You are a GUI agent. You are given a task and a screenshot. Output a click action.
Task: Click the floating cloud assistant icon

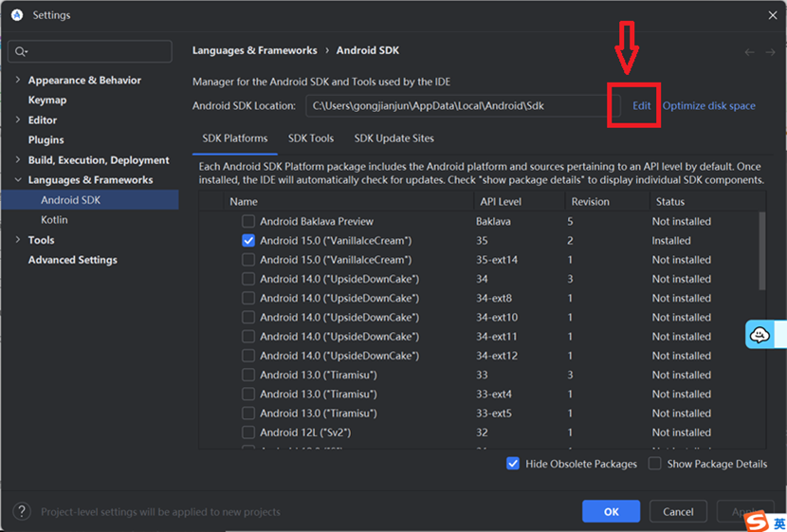(760, 334)
